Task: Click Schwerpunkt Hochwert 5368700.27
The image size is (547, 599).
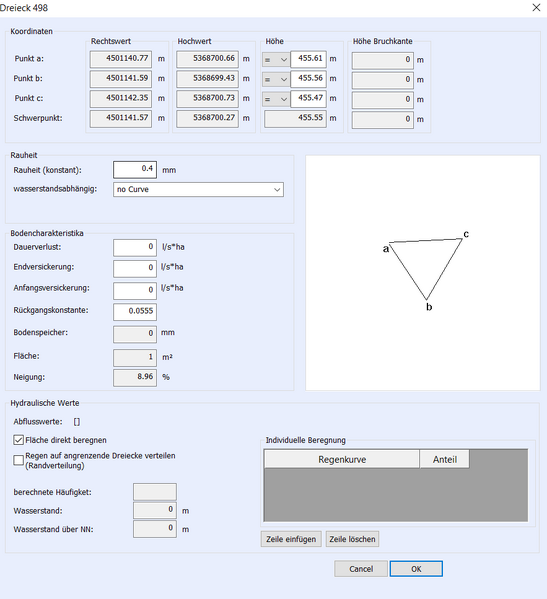Action: coord(207,119)
